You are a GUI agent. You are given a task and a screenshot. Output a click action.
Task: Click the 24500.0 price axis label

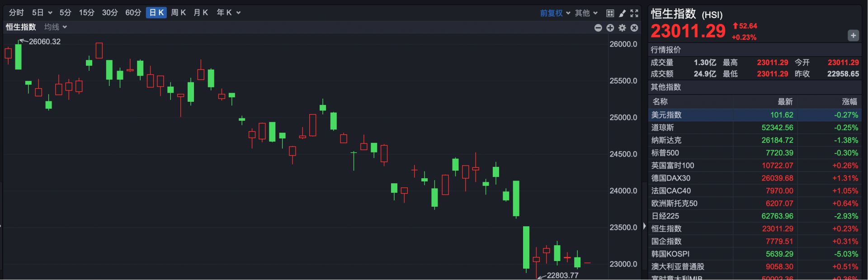click(x=623, y=154)
